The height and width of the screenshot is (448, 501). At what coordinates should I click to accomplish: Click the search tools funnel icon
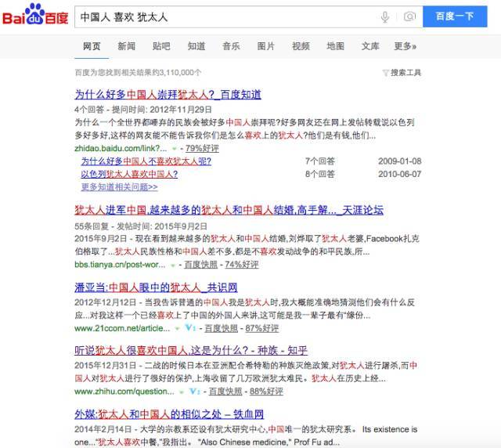click(x=385, y=73)
